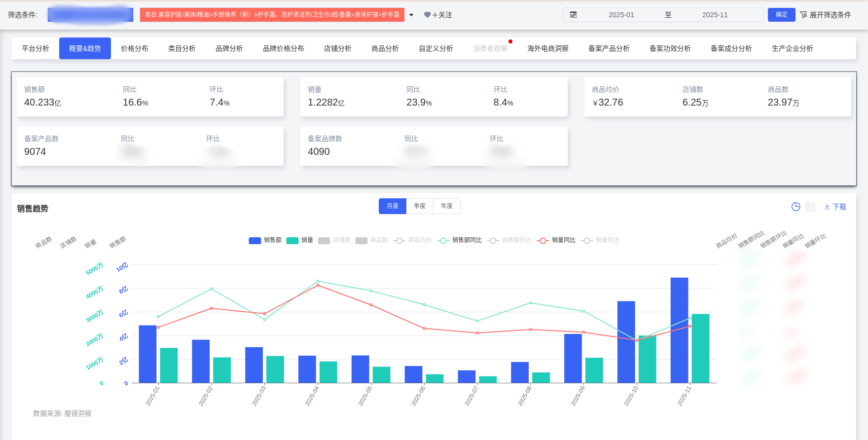Click the red dot on 消费者观察

(510, 41)
